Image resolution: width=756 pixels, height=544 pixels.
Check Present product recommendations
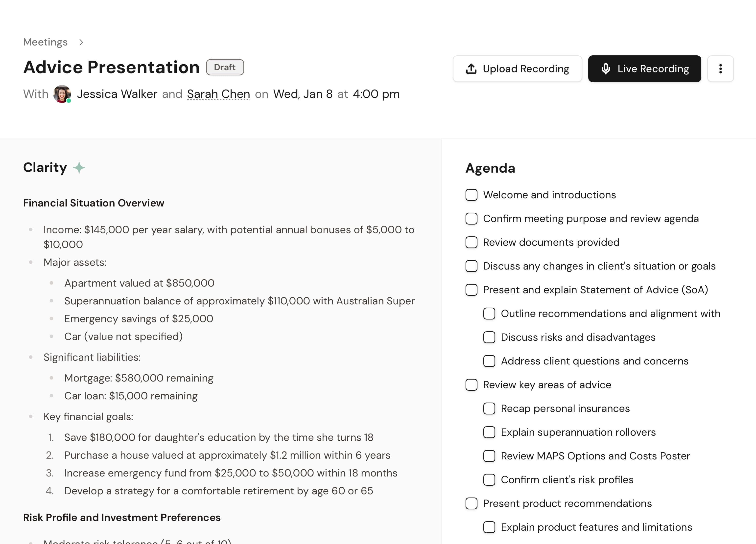tap(471, 504)
